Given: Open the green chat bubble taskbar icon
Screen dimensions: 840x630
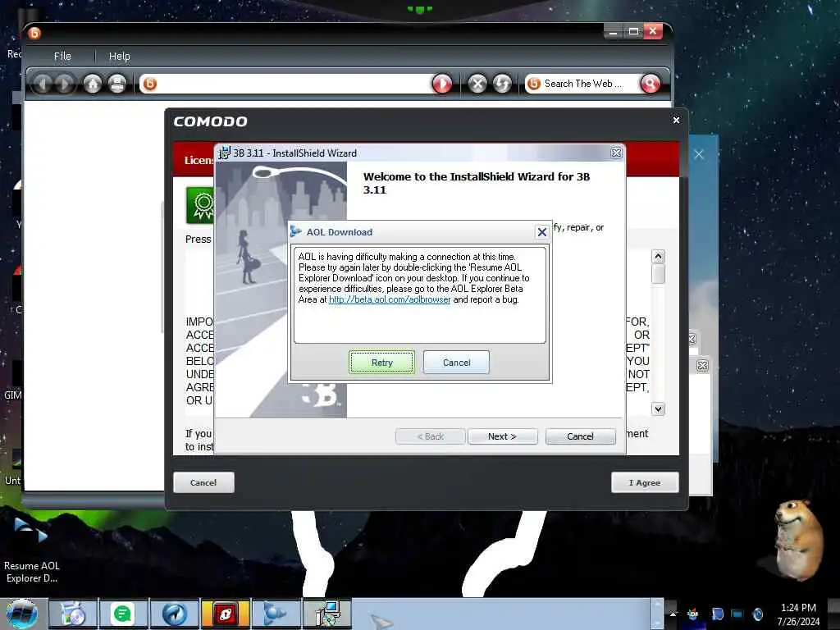Looking at the screenshot, I should click(123, 614).
